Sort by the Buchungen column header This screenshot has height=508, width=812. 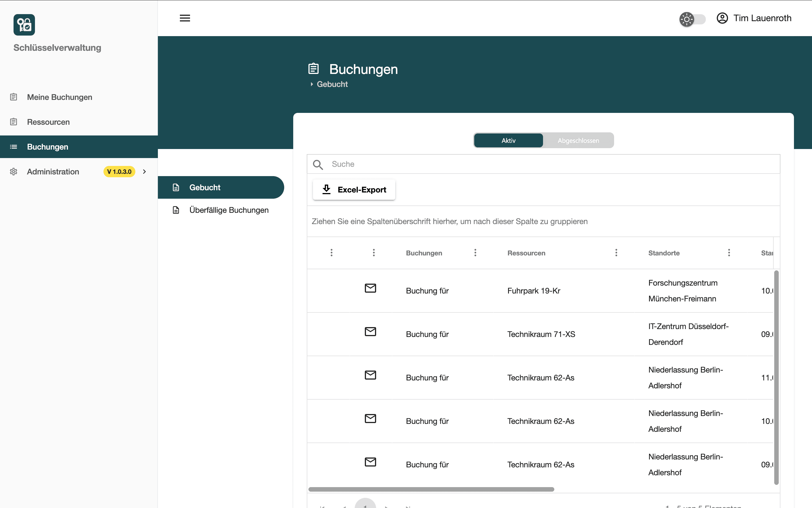point(424,253)
